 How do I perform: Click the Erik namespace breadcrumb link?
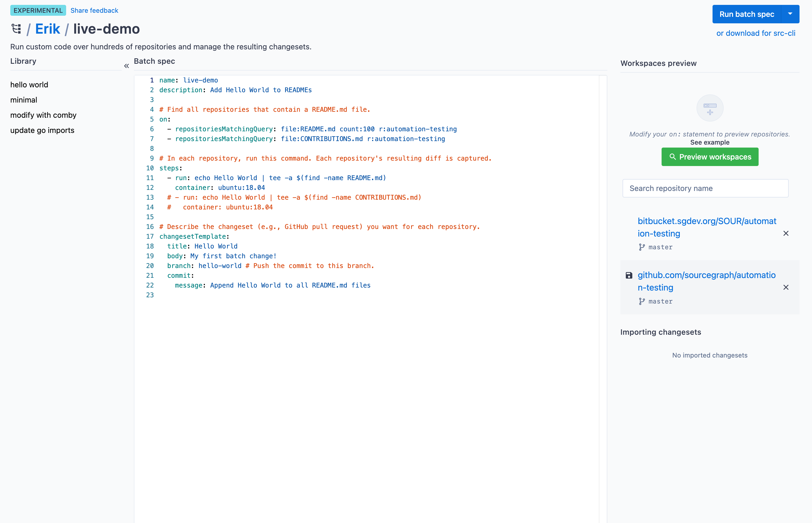coord(47,29)
